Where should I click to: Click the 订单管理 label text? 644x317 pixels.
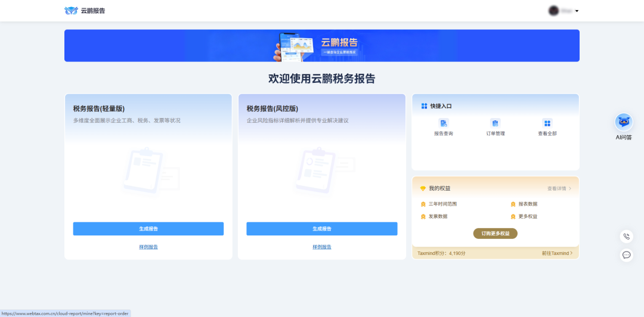tap(495, 133)
